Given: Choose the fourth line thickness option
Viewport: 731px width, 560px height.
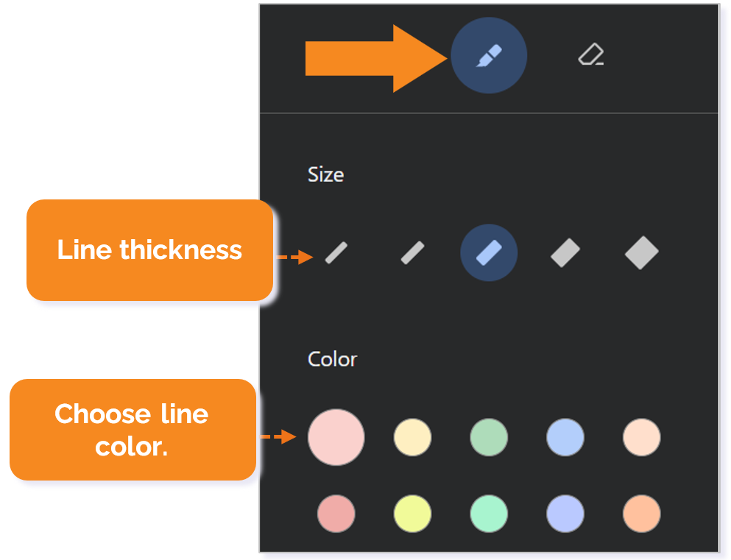Looking at the screenshot, I should pyautogui.click(x=565, y=253).
